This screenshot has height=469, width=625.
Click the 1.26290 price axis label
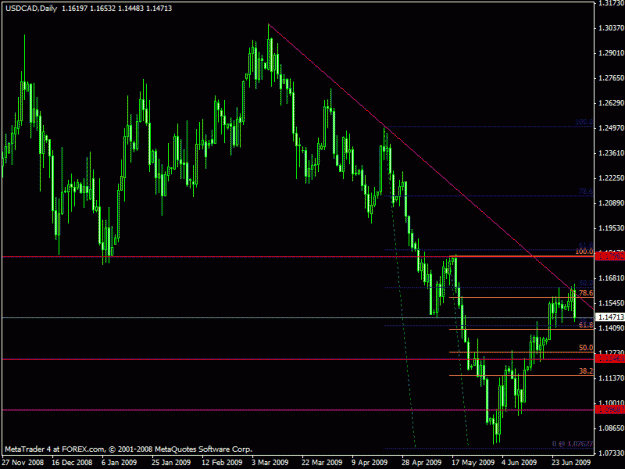(x=611, y=103)
